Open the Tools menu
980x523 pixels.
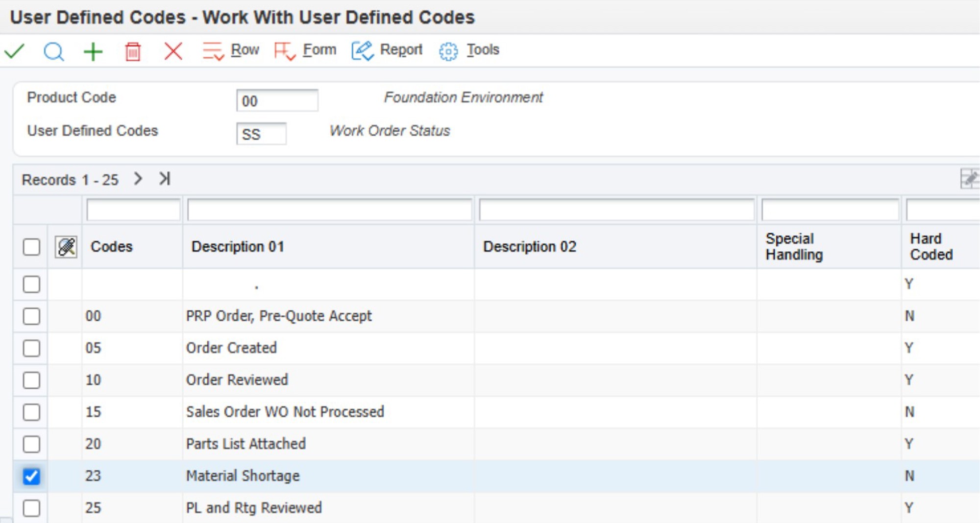(469, 50)
